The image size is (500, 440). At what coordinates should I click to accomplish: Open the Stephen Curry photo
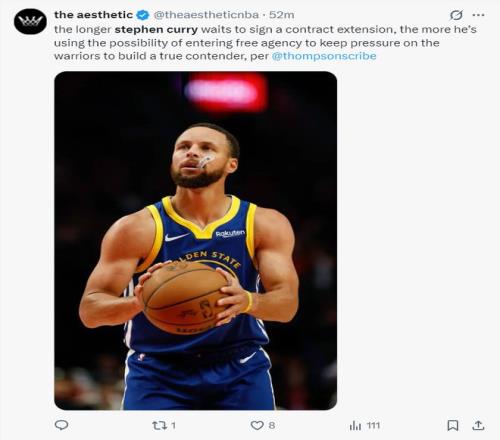[195, 241]
